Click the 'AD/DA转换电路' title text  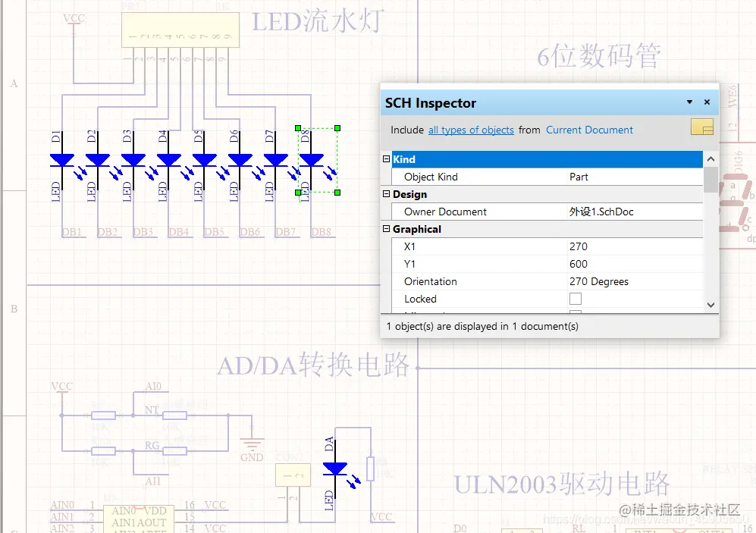point(313,365)
